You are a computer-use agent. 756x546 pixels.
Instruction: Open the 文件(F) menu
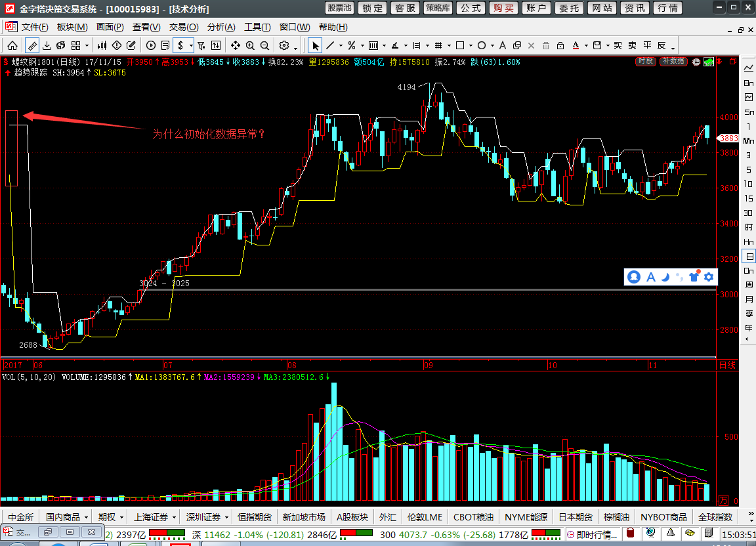35,27
